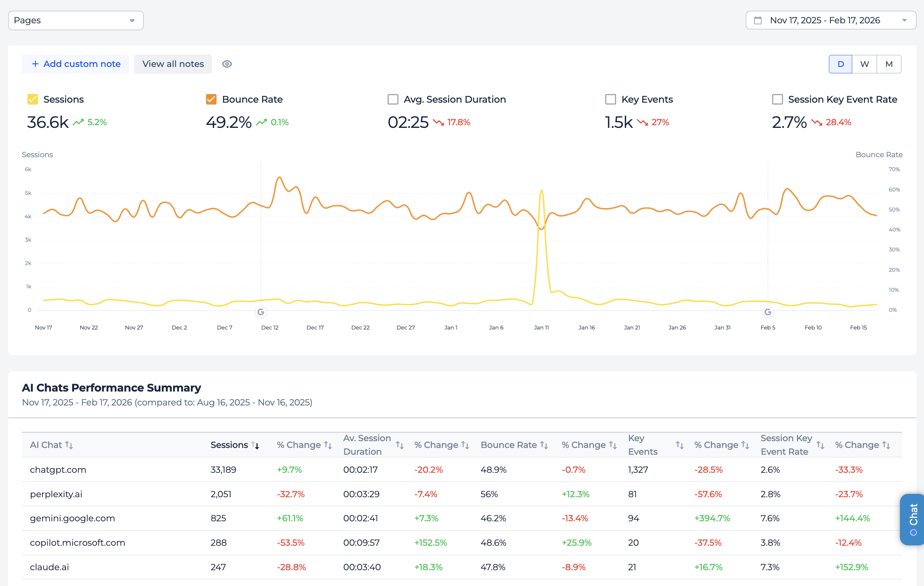Click the Google update marker near Feb 5
This screenshot has width=924, height=586.
point(768,312)
